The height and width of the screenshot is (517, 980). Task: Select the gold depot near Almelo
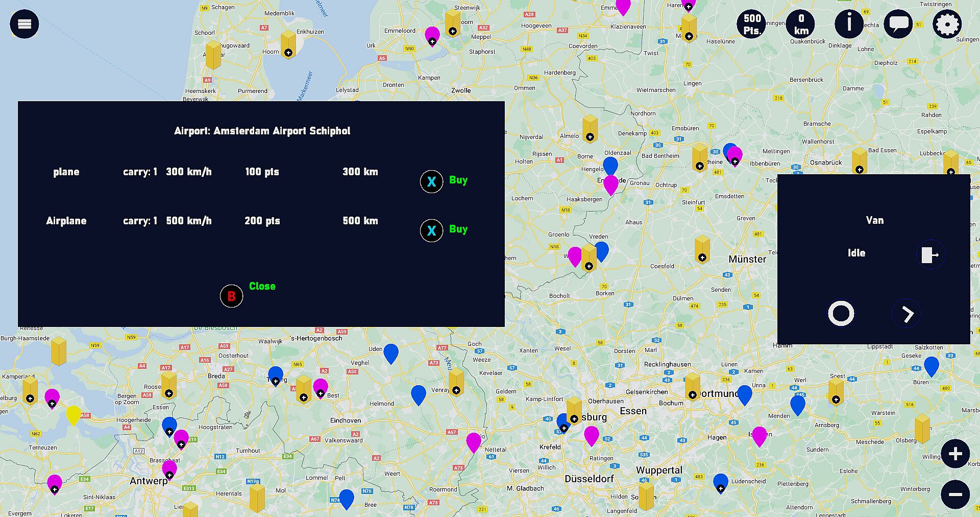pos(590,129)
